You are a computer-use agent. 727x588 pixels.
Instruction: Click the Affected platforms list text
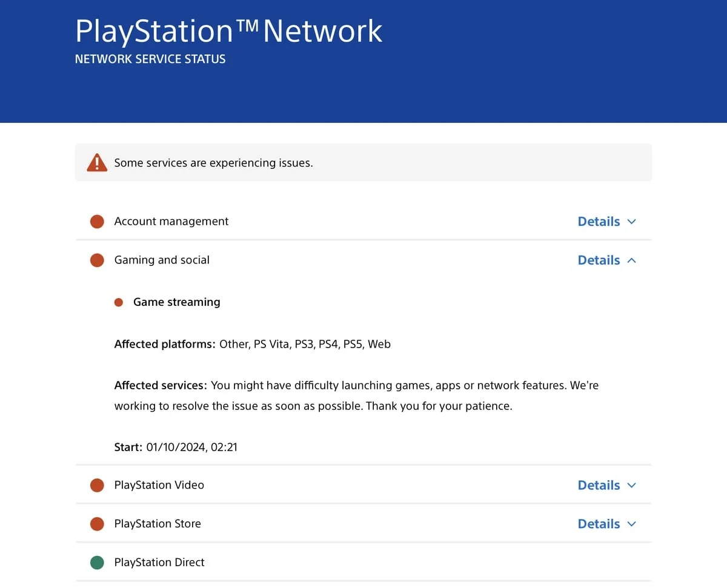click(x=253, y=343)
